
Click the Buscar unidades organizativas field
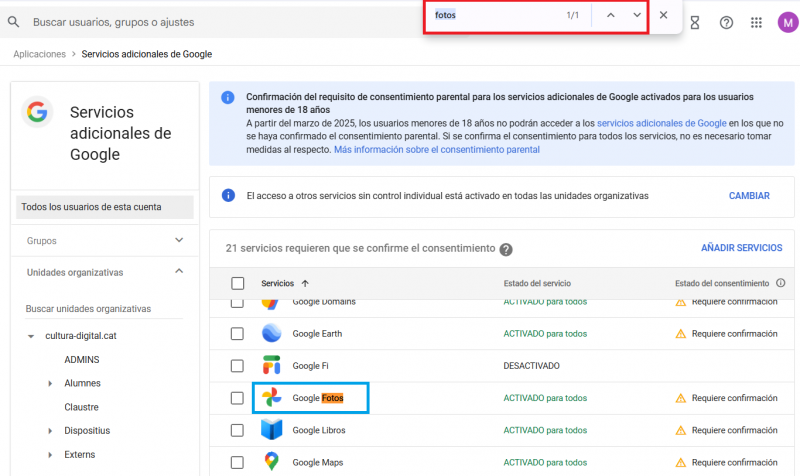(104, 309)
